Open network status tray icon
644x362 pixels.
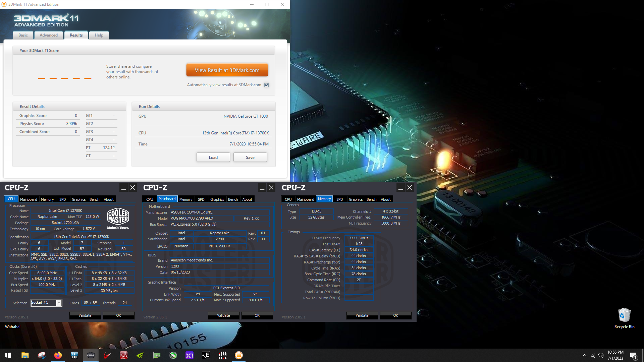pos(593,355)
